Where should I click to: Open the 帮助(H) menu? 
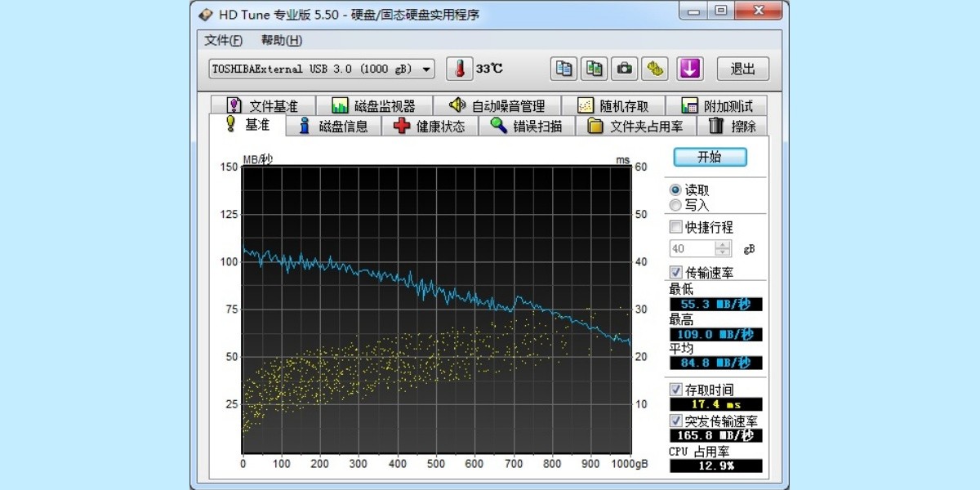click(x=281, y=40)
